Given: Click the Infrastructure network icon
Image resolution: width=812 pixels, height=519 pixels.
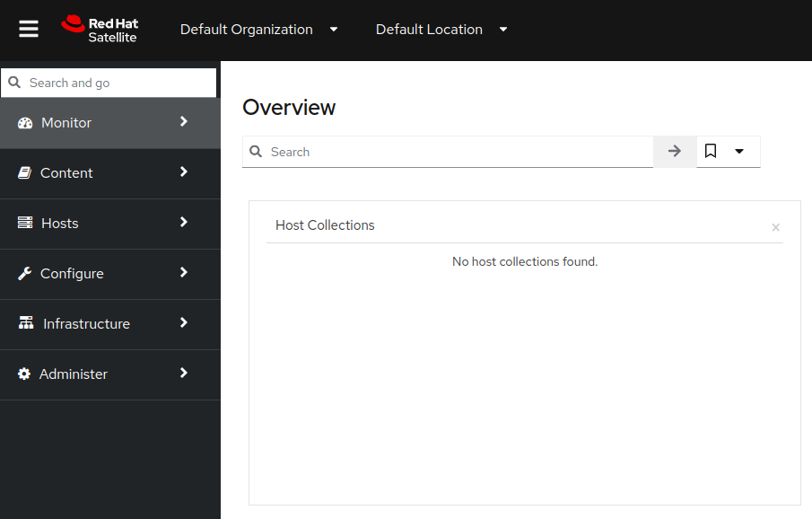Looking at the screenshot, I should (26, 323).
